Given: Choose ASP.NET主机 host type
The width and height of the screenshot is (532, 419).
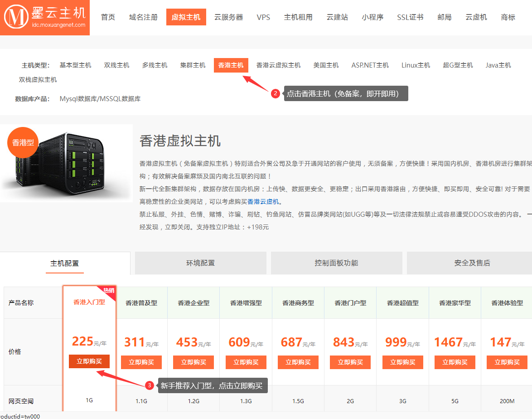Looking at the screenshot, I should pyautogui.click(x=370, y=65).
